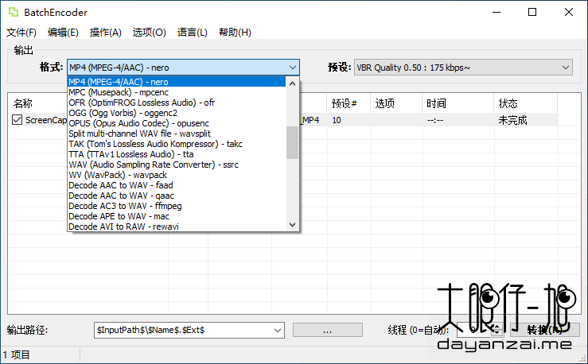The width and height of the screenshot is (588, 364).
Task: Click the 状态 column header
Action: [525, 103]
